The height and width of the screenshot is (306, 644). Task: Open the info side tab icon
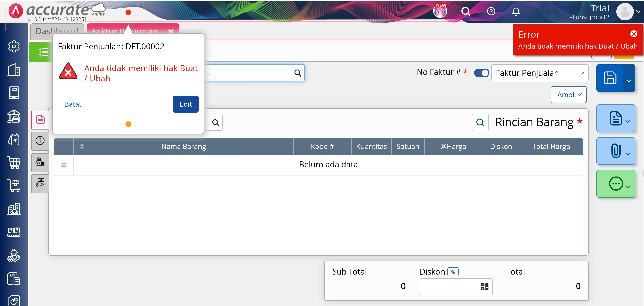[40, 141]
